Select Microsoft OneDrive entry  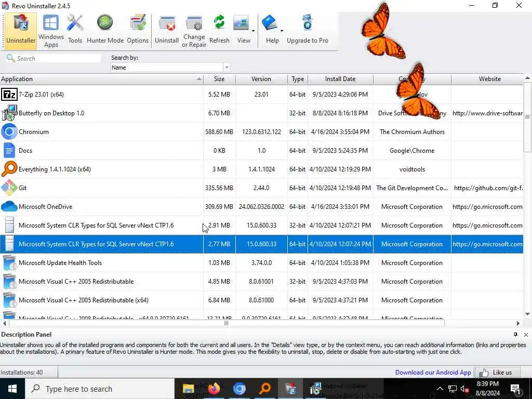[x=46, y=206]
